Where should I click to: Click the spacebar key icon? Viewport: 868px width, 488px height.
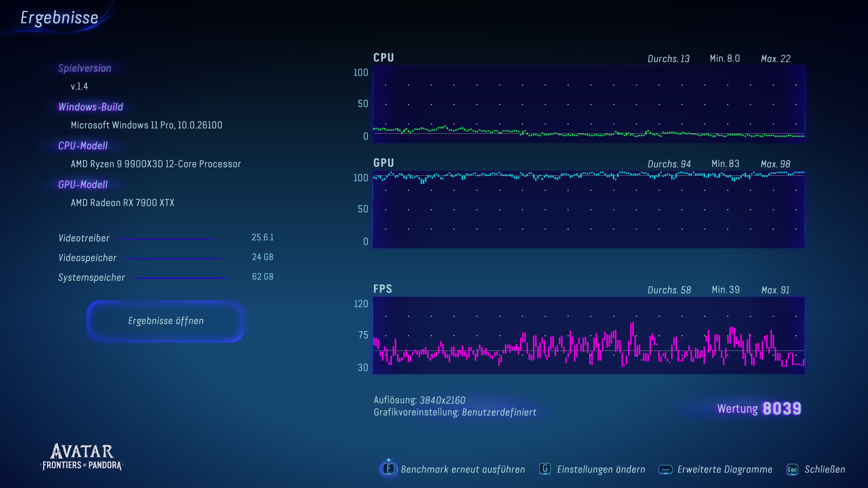click(x=665, y=469)
